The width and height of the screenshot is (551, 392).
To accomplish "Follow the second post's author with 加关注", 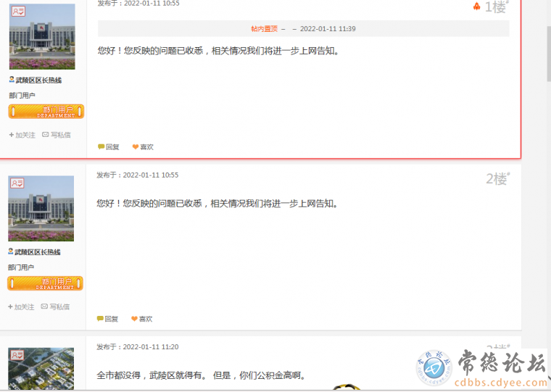I will [x=21, y=306].
